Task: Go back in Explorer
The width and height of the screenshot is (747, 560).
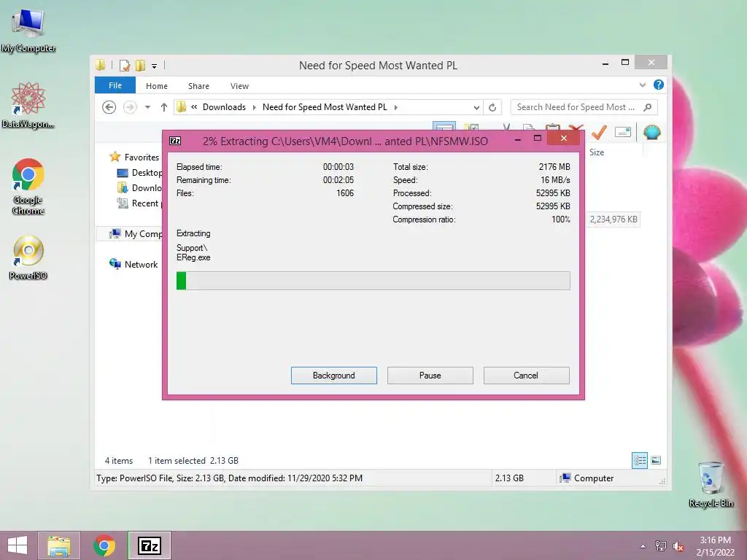Action: point(109,107)
